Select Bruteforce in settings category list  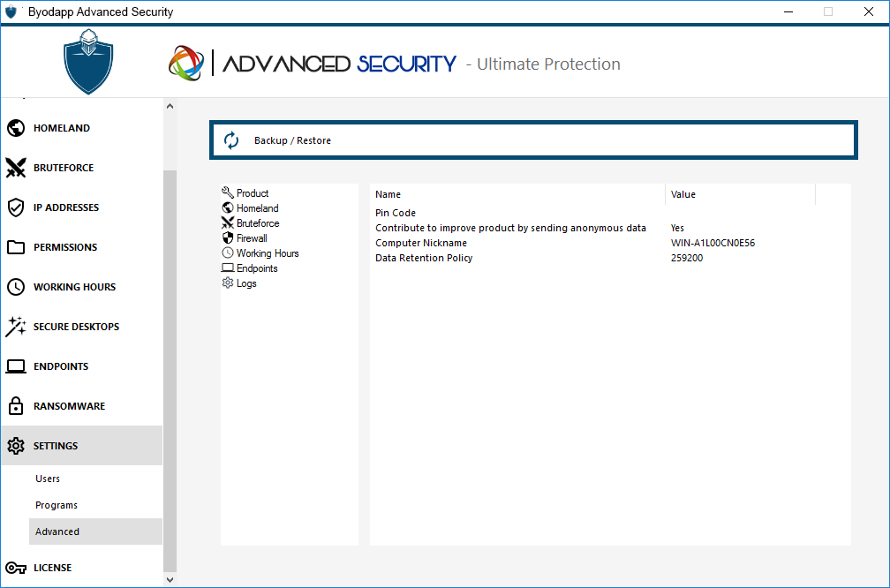pyautogui.click(x=258, y=223)
